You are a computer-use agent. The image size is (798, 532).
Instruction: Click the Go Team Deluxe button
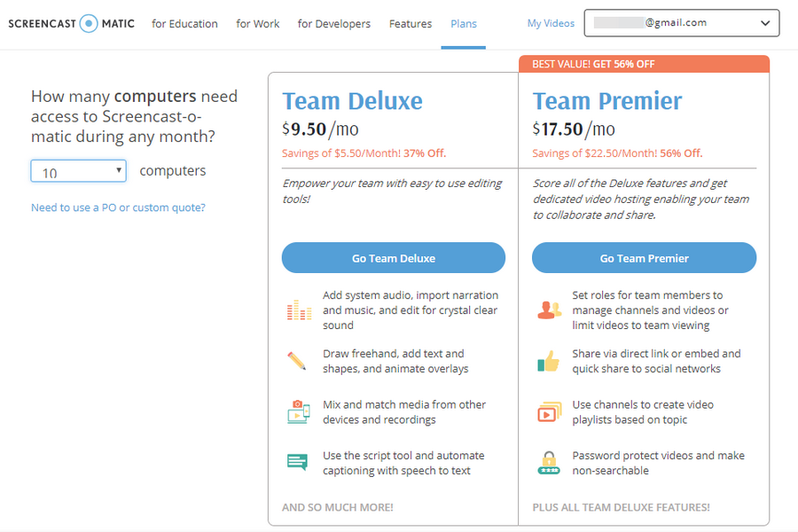(x=394, y=258)
